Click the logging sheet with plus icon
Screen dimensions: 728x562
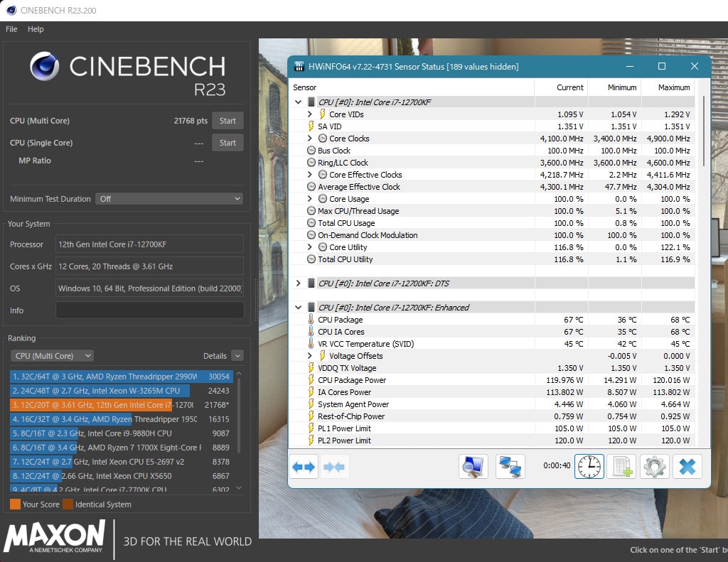point(621,466)
